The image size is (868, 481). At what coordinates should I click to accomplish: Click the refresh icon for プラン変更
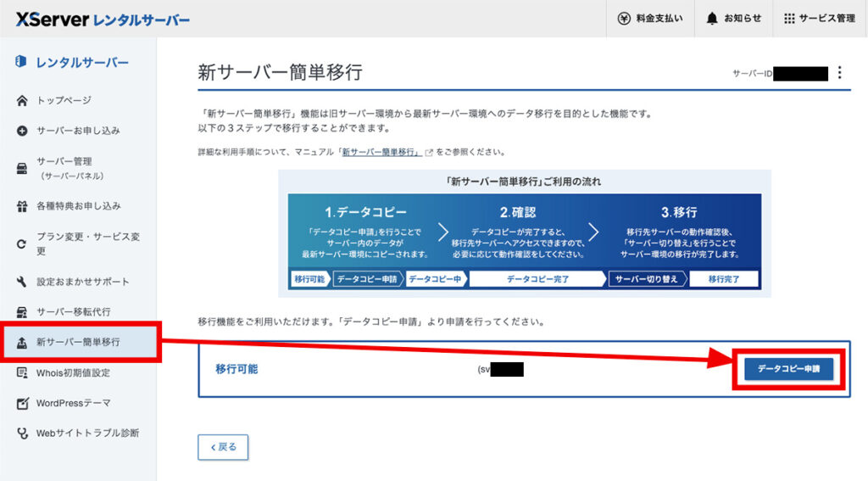point(21,243)
